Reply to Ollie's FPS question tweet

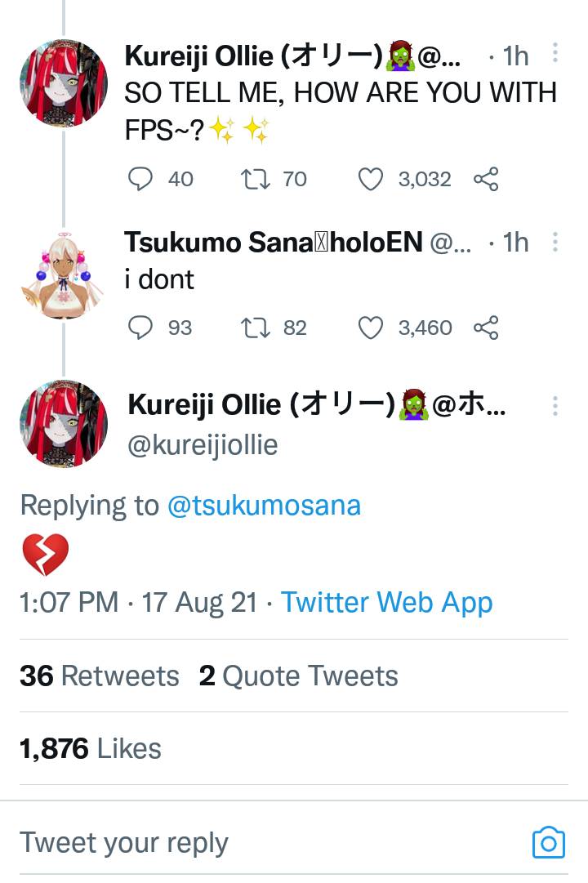coord(141,179)
